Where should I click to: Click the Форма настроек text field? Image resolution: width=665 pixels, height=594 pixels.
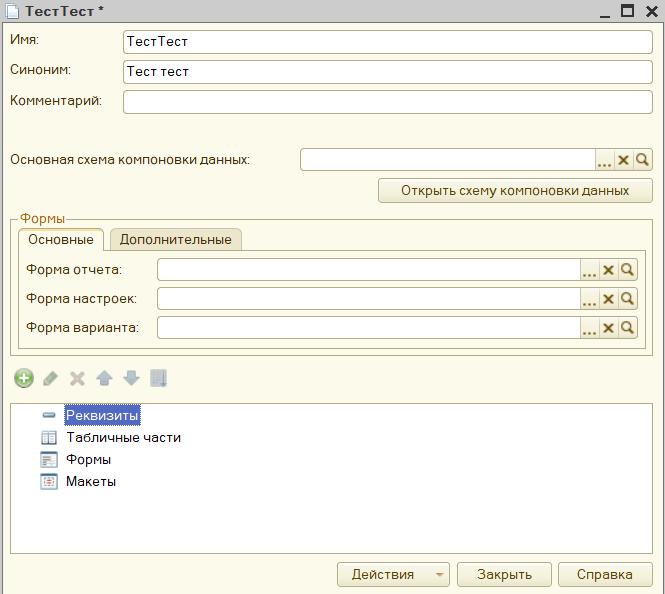[x=369, y=299]
